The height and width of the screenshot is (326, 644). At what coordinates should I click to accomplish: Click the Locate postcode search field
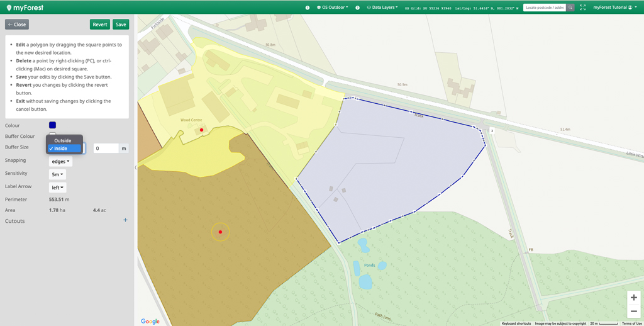(544, 8)
